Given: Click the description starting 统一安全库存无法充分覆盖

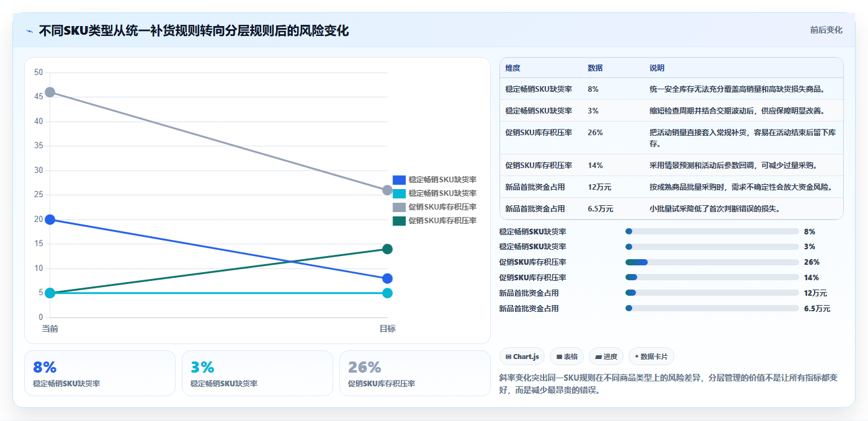Looking at the screenshot, I should [738, 89].
